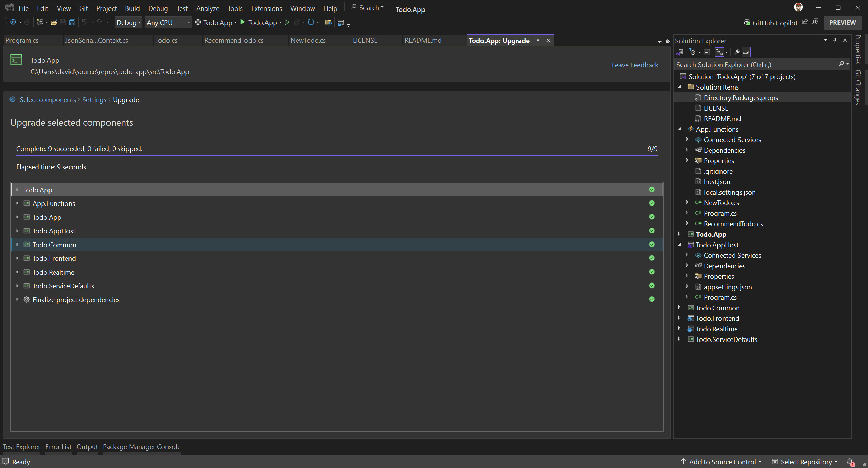Open the Analyze menu
The image size is (868, 468).
pyautogui.click(x=208, y=8)
